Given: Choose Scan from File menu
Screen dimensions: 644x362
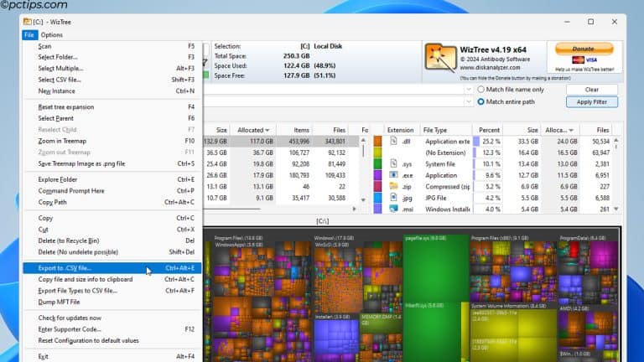Looking at the screenshot, I should point(112,46).
